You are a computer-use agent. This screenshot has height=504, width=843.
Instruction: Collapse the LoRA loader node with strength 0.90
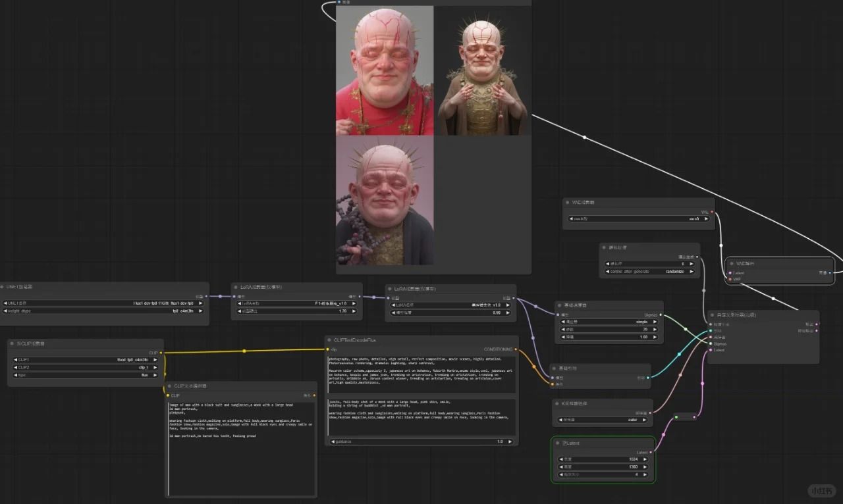point(391,289)
